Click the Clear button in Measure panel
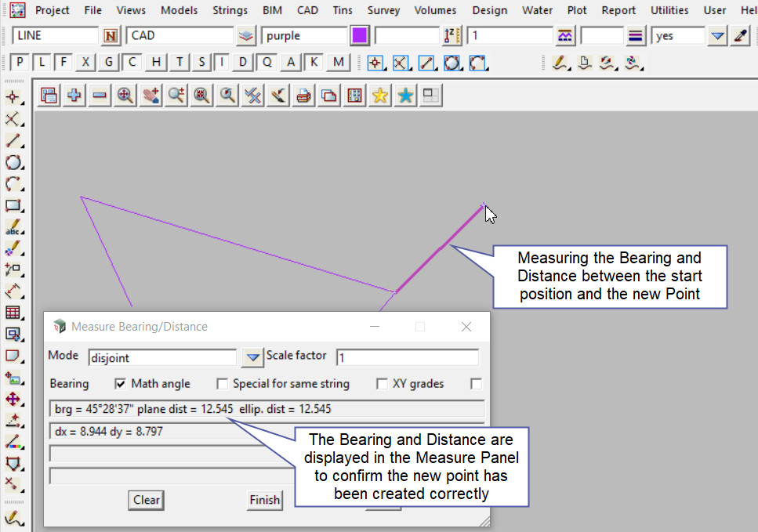758x532 pixels. 147,500
